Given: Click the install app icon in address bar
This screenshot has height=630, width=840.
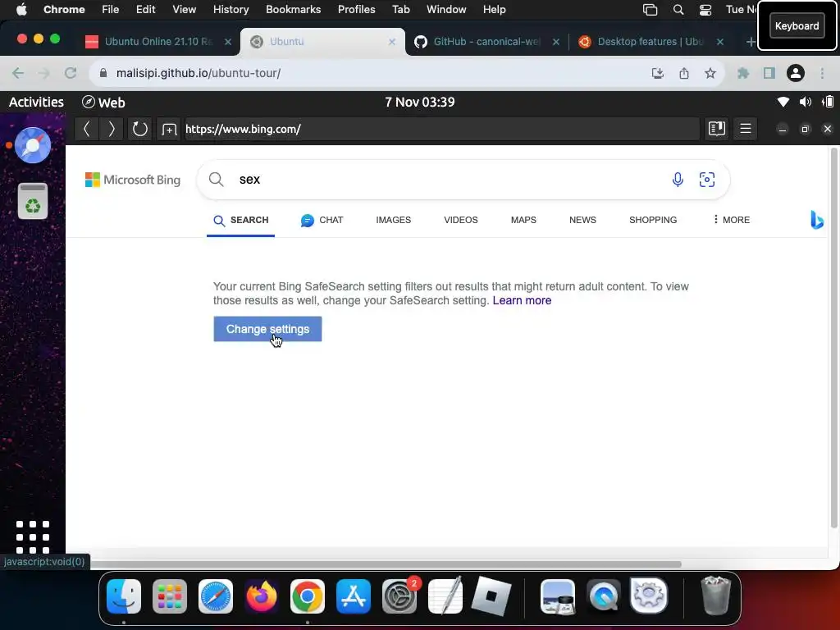Looking at the screenshot, I should click(657, 73).
